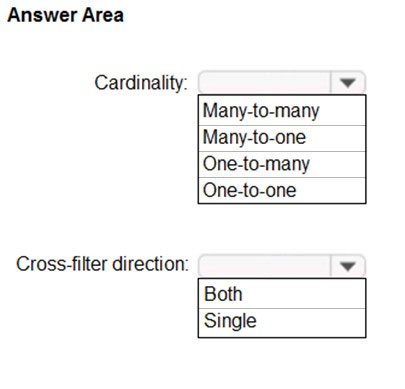Click the Cardinality label text

point(141,83)
